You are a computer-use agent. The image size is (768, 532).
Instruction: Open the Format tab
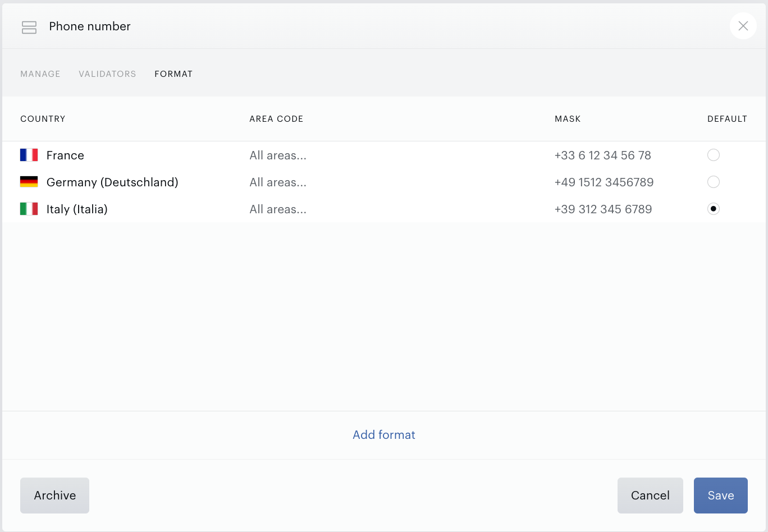(173, 74)
